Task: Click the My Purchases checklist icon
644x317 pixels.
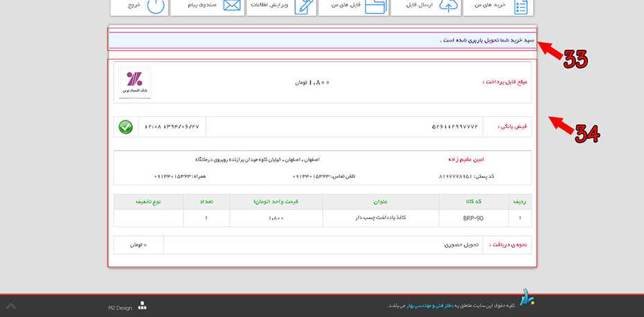Action: 521,6
